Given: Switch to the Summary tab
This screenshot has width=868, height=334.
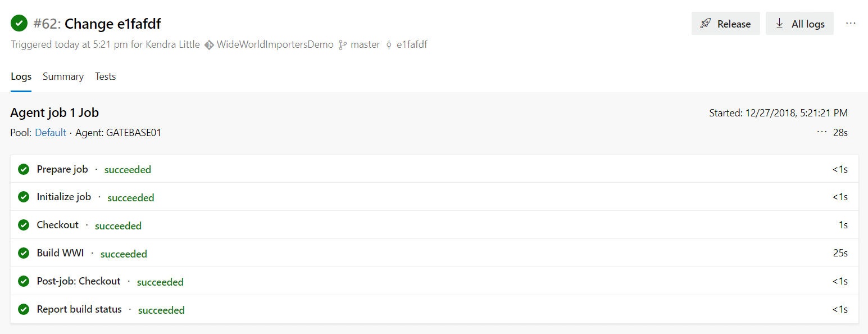Looking at the screenshot, I should [63, 76].
